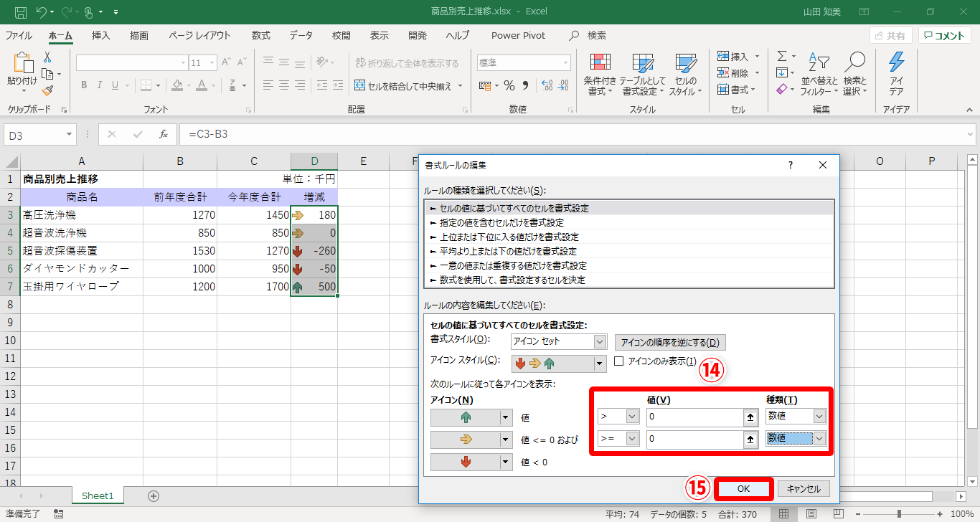Toggle bold formatting
Screen dimensions: 980x522
pyautogui.click(x=84, y=85)
